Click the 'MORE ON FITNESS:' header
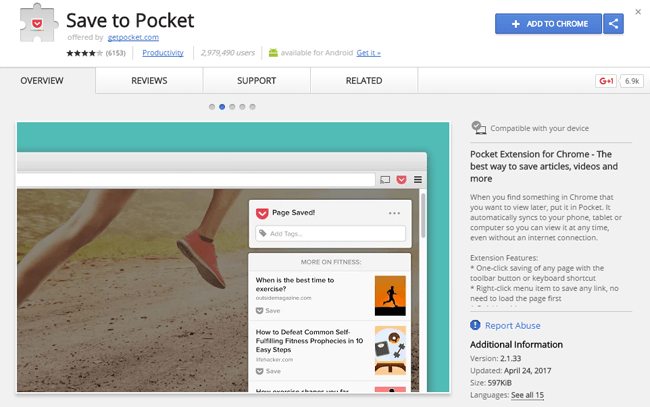 pyautogui.click(x=331, y=262)
